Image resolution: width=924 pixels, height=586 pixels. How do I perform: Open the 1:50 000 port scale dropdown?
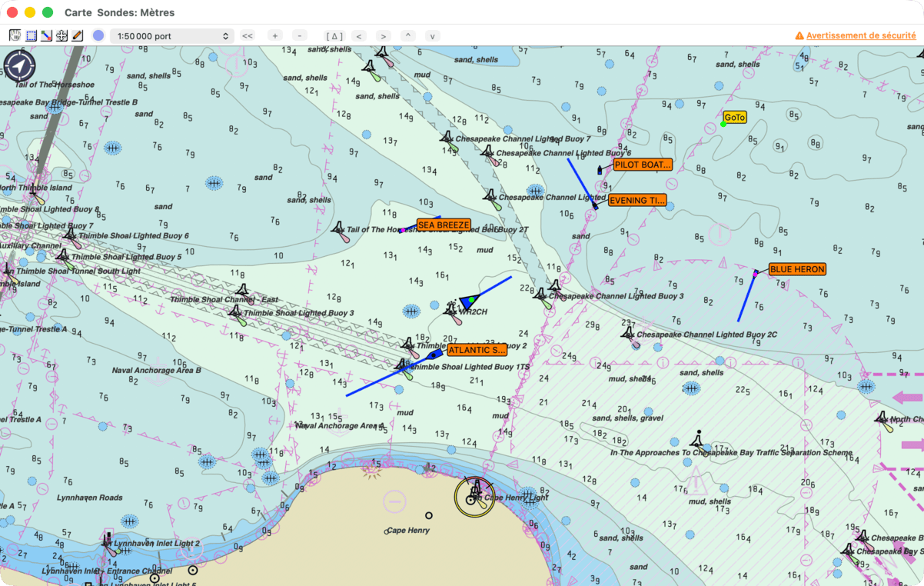pos(171,36)
